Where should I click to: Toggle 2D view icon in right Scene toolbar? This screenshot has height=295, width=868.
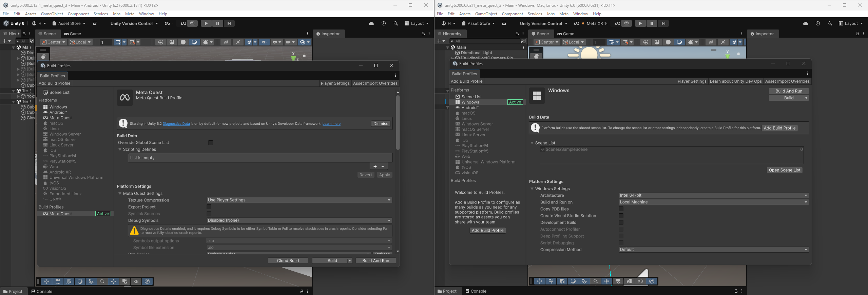click(711, 42)
